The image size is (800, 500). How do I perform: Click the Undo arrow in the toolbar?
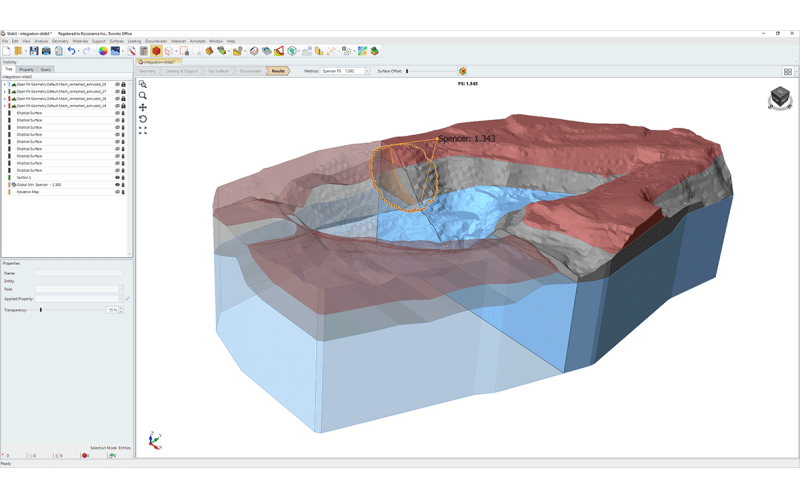click(x=71, y=51)
